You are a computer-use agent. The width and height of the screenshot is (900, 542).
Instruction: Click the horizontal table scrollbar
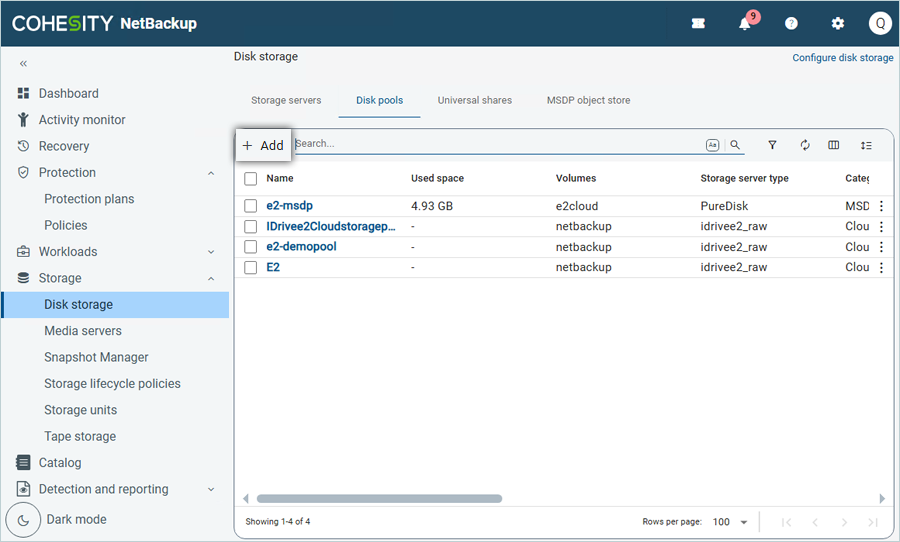379,498
